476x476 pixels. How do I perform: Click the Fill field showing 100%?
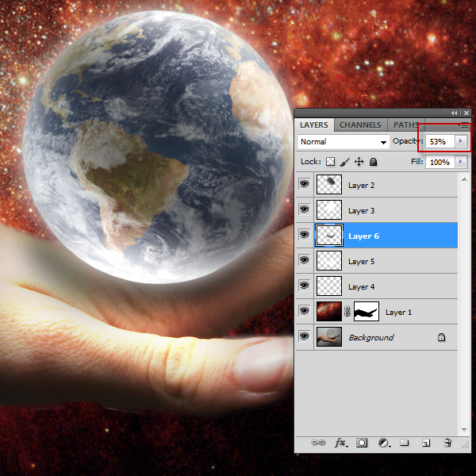[x=440, y=162]
